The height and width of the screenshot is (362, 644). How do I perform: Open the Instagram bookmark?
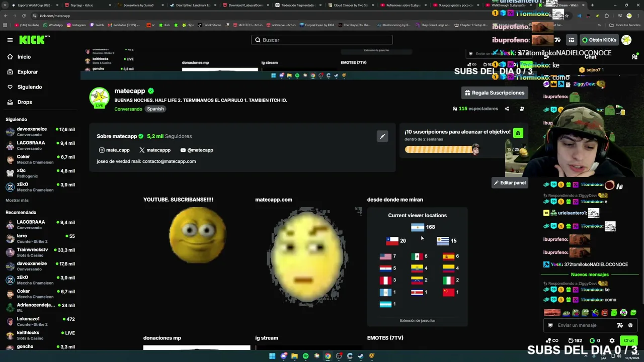(76, 25)
